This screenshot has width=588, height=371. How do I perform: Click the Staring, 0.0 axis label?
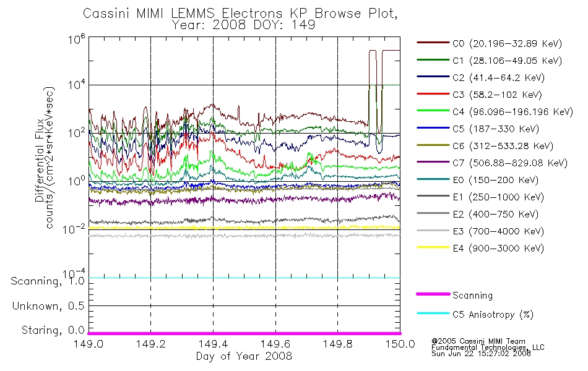coord(53,330)
